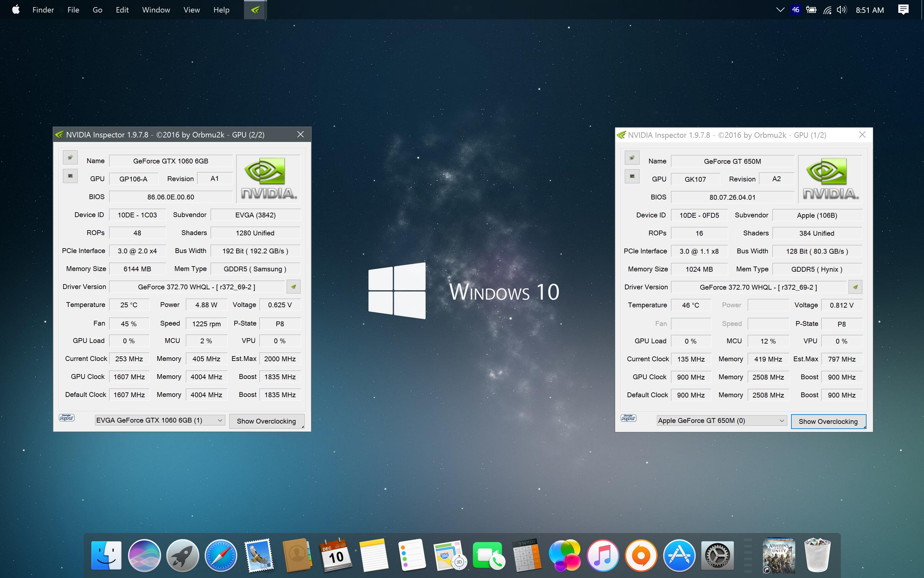Click monitor icon below screenshot in GT 650M window
The width and height of the screenshot is (924, 578).
[x=632, y=176]
